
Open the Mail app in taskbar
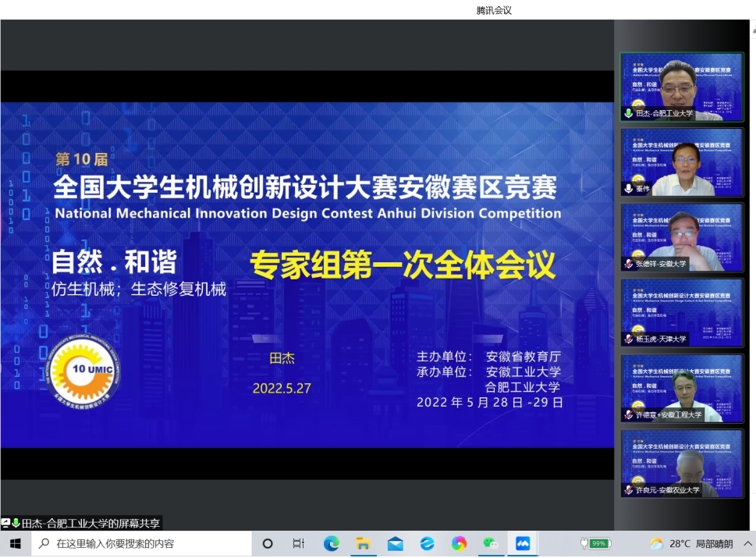(x=395, y=543)
